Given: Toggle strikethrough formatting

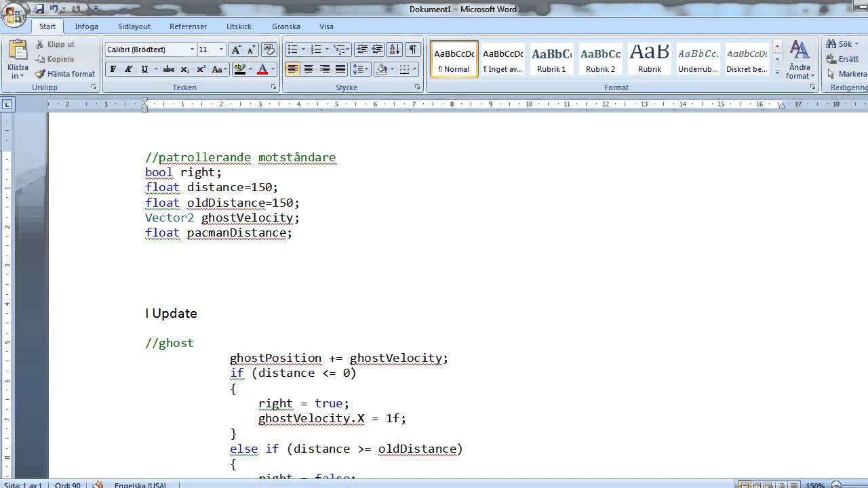Looking at the screenshot, I should [x=169, y=69].
